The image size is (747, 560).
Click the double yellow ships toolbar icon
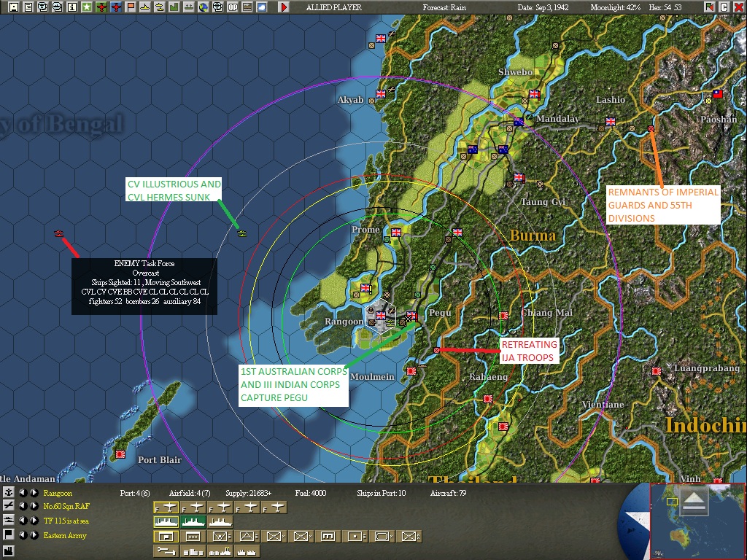point(160,7)
